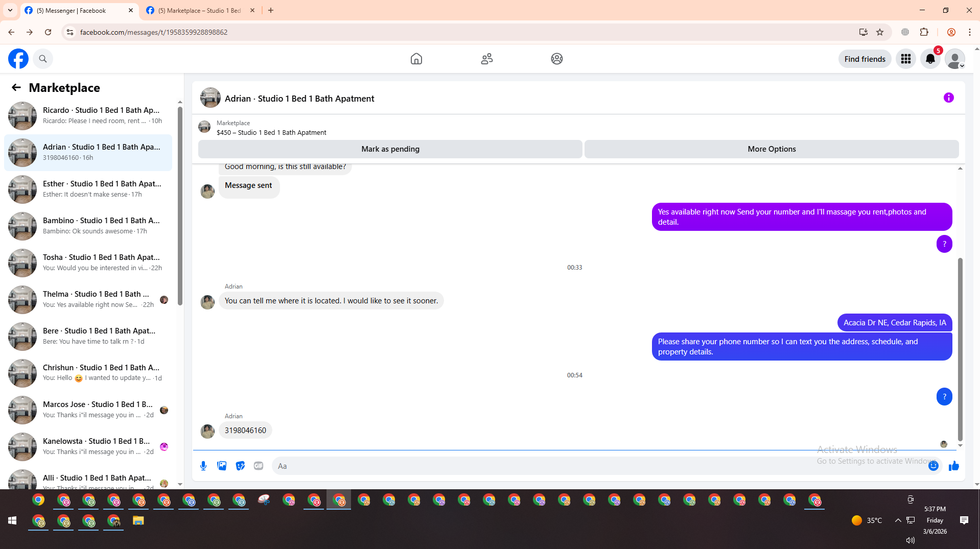
Task: Bookmark this page with star icon
Action: coord(880,32)
